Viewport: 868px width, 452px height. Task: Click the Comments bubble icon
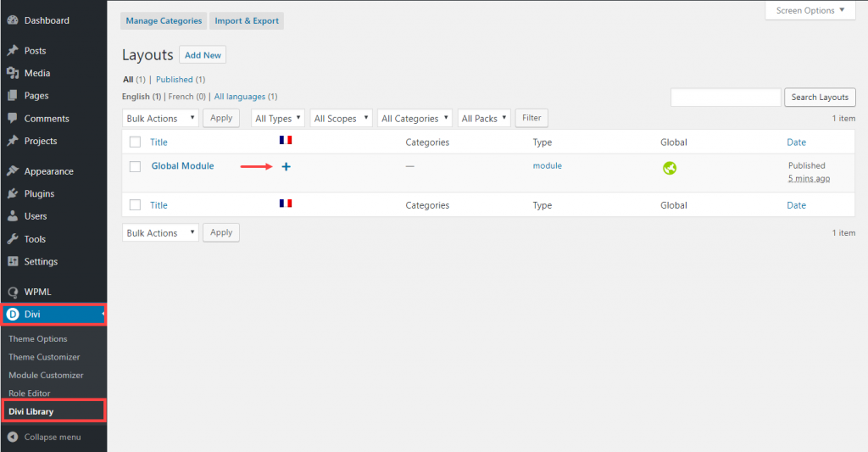coord(12,118)
